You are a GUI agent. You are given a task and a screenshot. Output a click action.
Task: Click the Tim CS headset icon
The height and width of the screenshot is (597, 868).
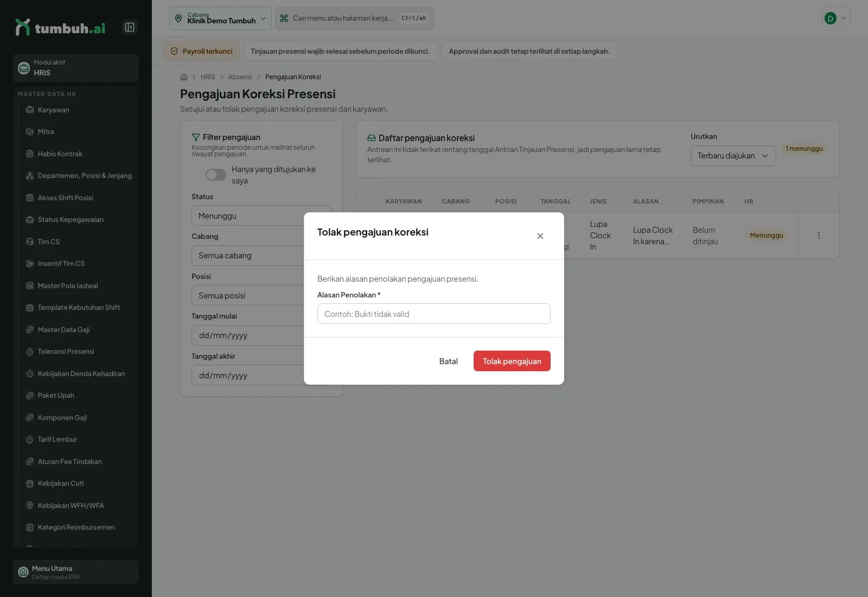(x=30, y=242)
